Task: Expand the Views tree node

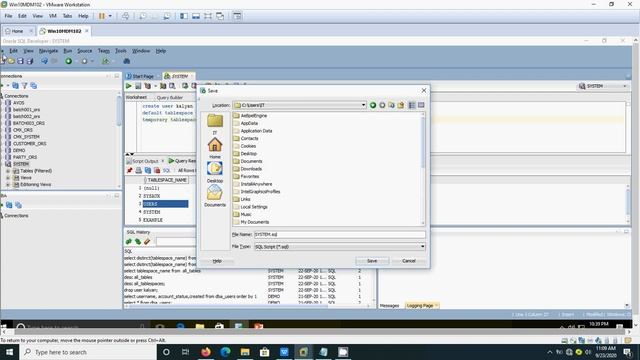Action: tap(7, 178)
